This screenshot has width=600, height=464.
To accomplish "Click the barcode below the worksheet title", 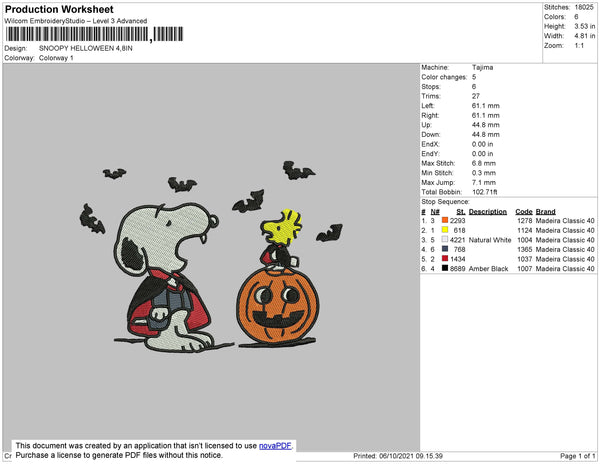I will 94,34.
